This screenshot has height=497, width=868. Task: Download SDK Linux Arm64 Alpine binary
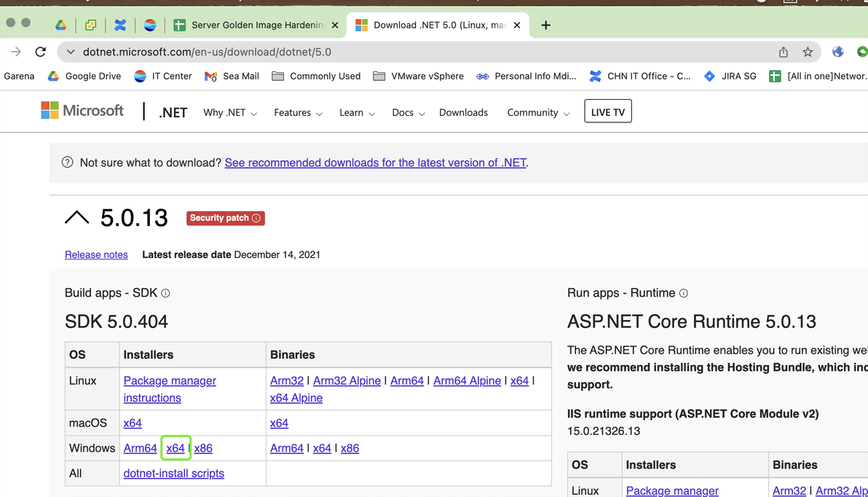(x=467, y=380)
